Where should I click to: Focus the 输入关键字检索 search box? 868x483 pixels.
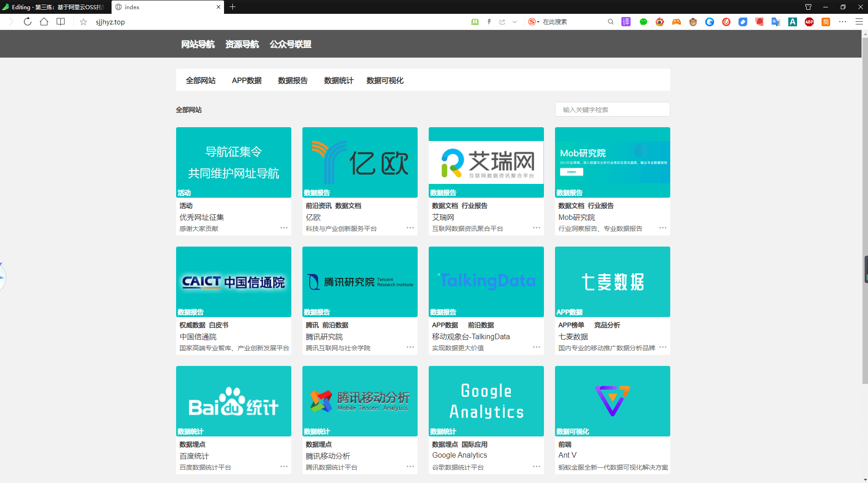pos(612,110)
